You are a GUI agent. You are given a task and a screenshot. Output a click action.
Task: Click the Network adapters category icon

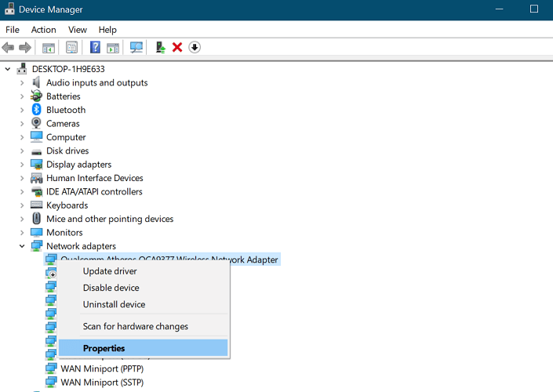tap(36, 245)
